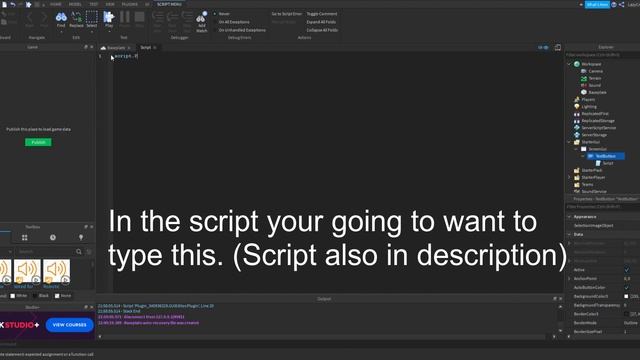The height and width of the screenshot is (360, 640).
Task: Click Toggle Comment action
Action: pos(322,14)
